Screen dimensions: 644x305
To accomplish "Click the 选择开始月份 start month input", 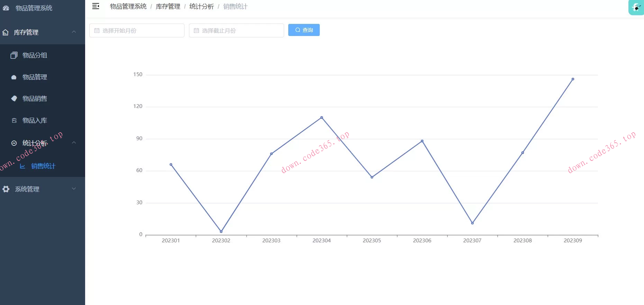I will 137,30.
